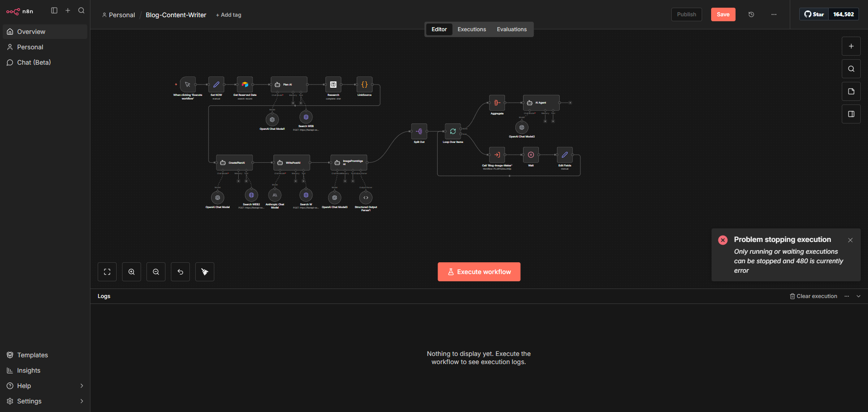Click Clear execution in Logs panel

813,296
